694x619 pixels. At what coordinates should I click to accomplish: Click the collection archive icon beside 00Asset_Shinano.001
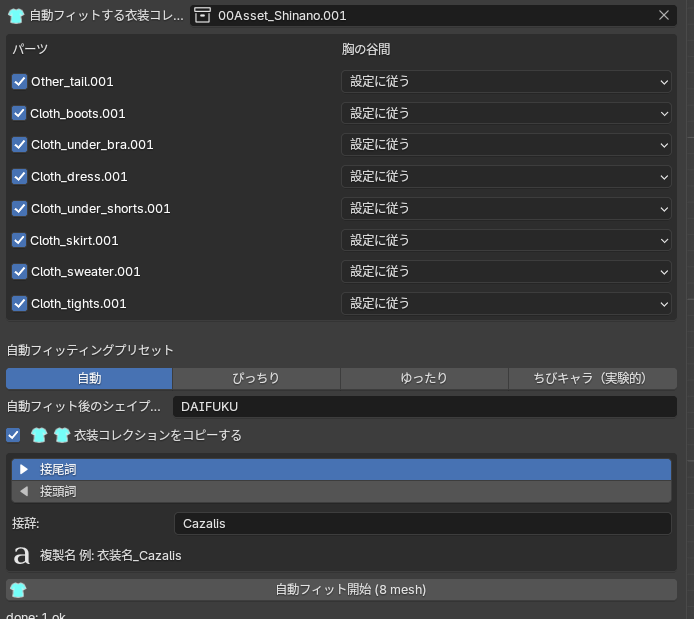[x=202, y=15]
